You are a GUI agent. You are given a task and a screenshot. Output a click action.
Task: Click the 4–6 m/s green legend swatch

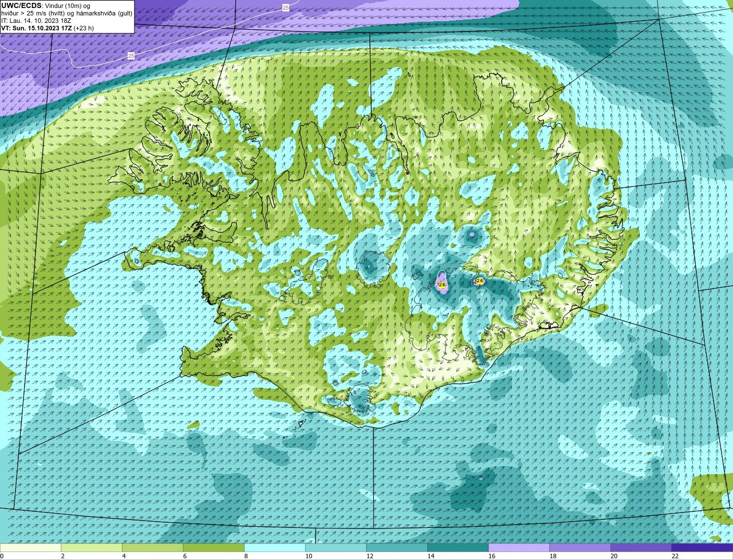pos(153,547)
